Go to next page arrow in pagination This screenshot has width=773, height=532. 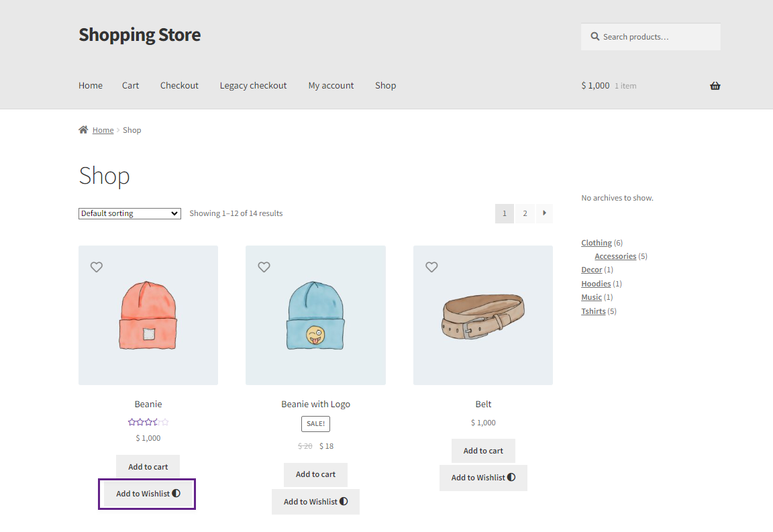click(544, 213)
